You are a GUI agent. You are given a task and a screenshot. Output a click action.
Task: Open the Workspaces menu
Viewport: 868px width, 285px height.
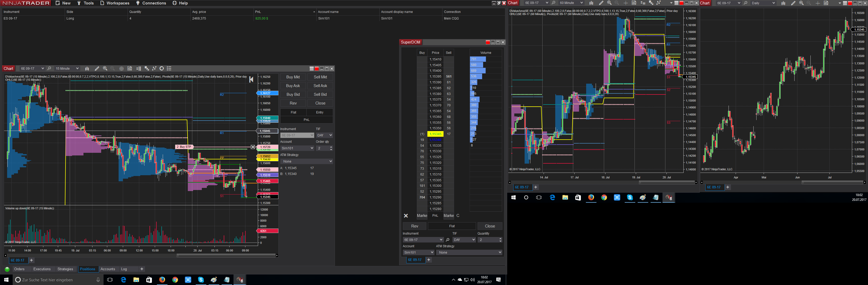115,3
